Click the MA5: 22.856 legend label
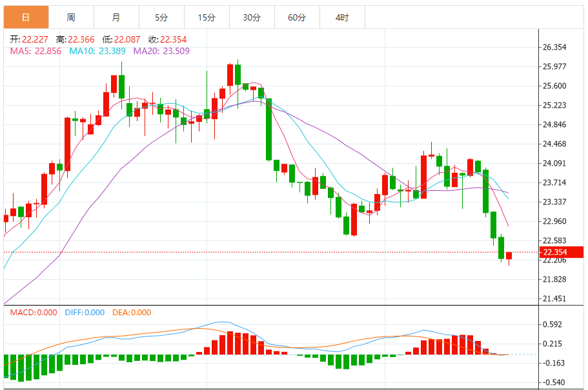Viewport: 588px width, 390px height. pos(35,51)
